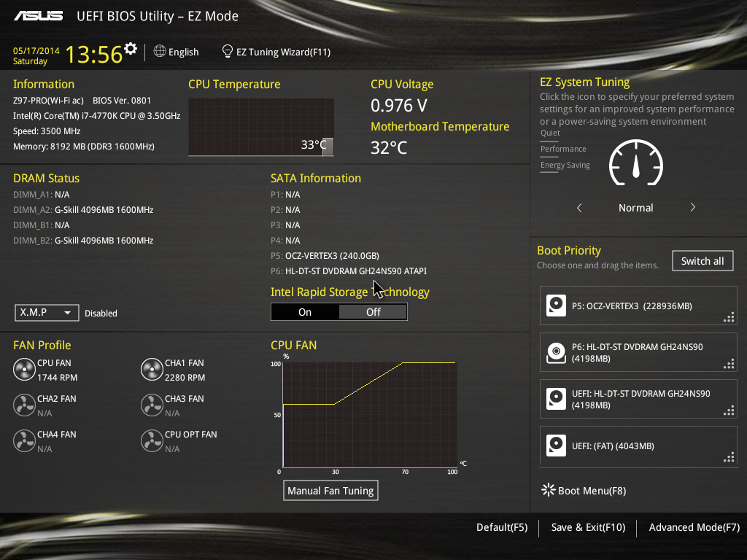Click the Memory: 8192 MB (DDR3 1600MHz) line
This screenshot has height=560, width=747.
click(84, 146)
